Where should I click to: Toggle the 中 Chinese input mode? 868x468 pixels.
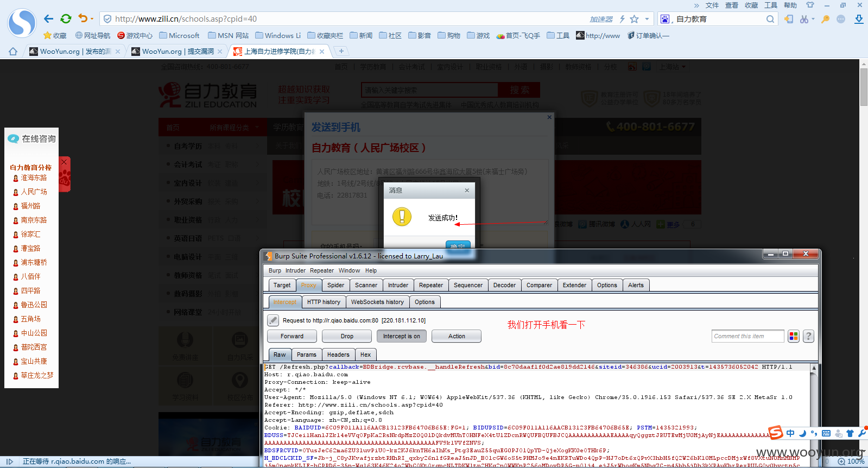click(x=790, y=433)
